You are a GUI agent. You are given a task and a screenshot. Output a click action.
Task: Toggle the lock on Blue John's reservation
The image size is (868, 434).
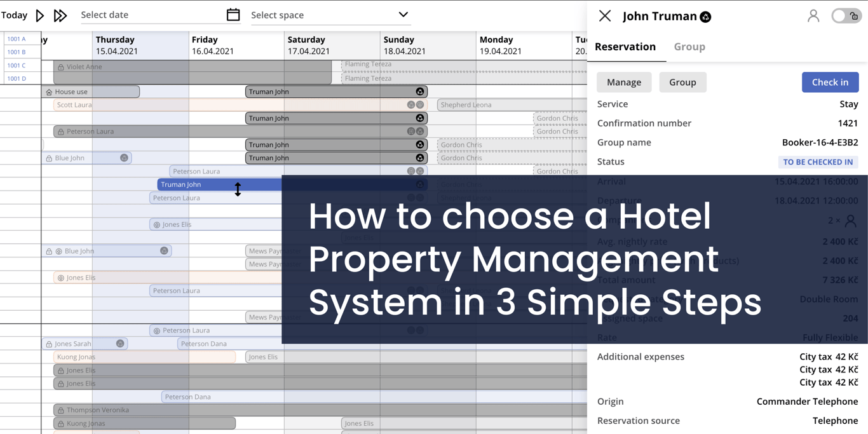49,158
